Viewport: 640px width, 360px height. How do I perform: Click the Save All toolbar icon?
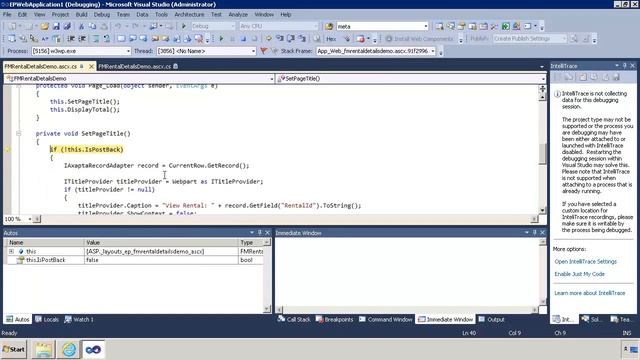(x=67, y=26)
